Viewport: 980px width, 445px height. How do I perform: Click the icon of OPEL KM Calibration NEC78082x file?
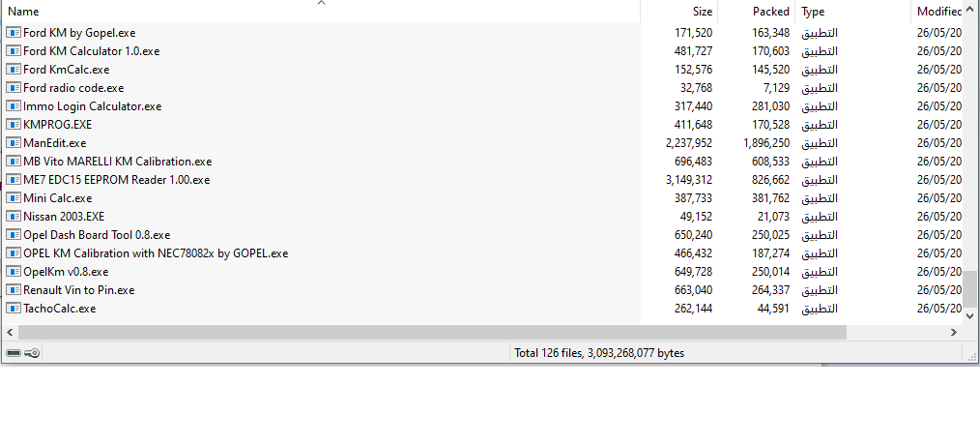click(x=14, y=253)
